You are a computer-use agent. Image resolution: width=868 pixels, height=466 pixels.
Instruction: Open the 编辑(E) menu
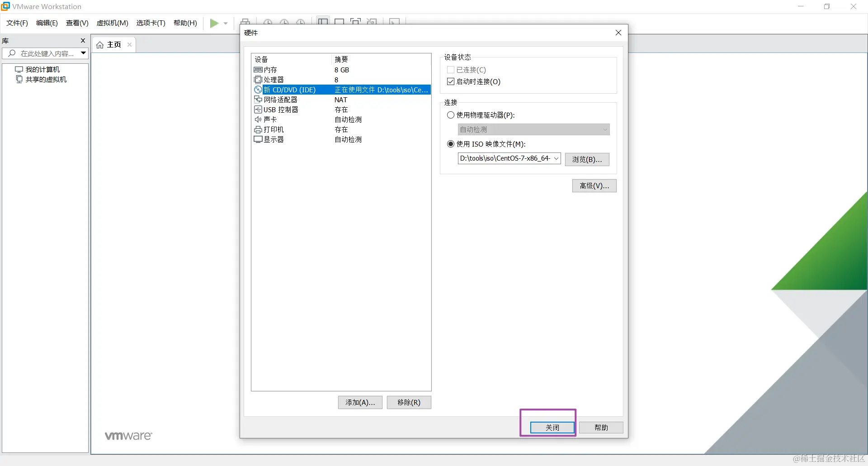(47, 23)
